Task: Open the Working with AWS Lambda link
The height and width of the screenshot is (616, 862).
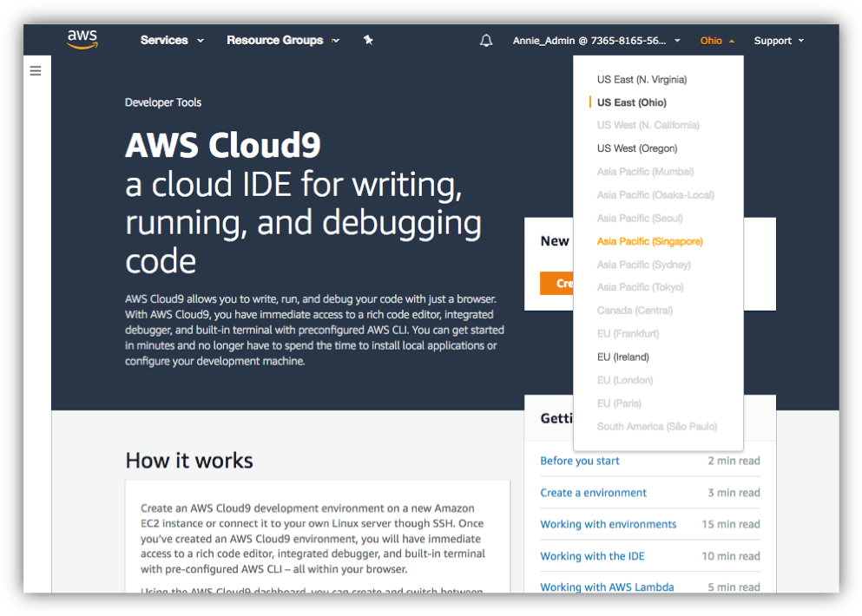Action: click(x=607, y=587)
